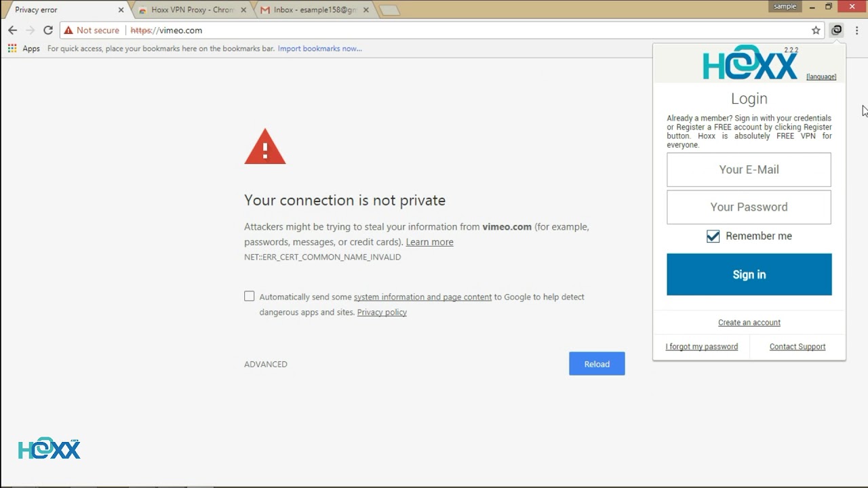
Task: Click the forward navigation arrow
Action: point(30,30)
